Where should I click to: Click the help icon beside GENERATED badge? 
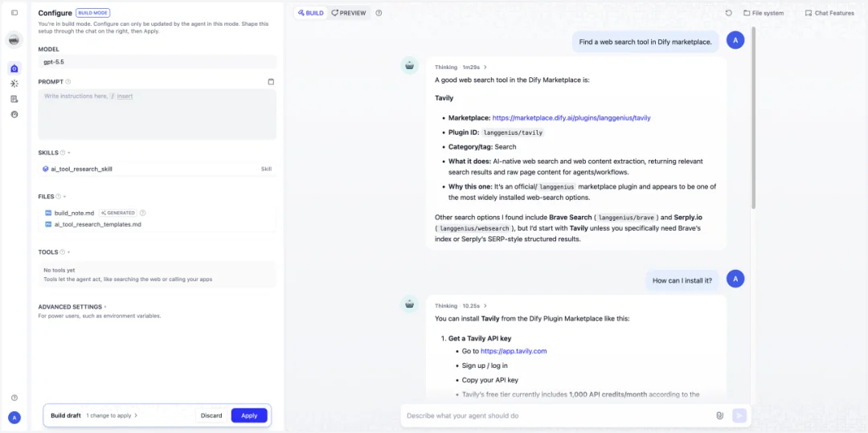(143, 213)
